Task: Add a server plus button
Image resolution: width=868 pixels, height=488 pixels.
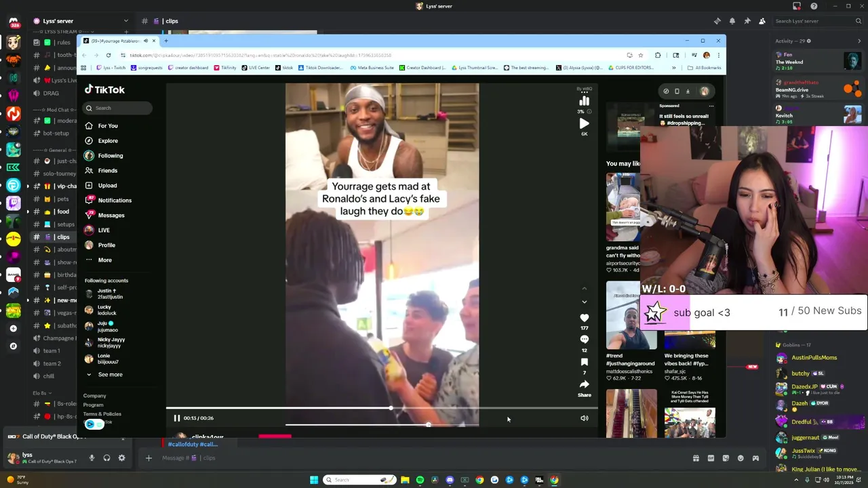Action: [13, 329]
